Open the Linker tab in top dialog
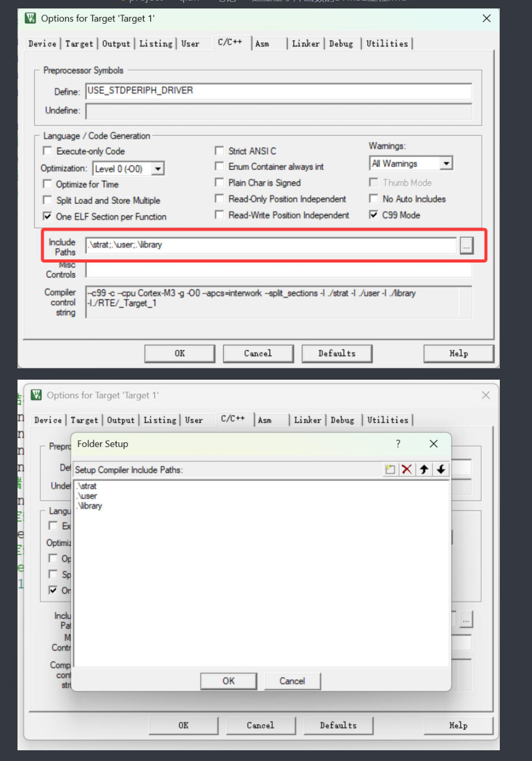This screenshot has width=532, height=761. pyautogui.click(x=306, y=44)
